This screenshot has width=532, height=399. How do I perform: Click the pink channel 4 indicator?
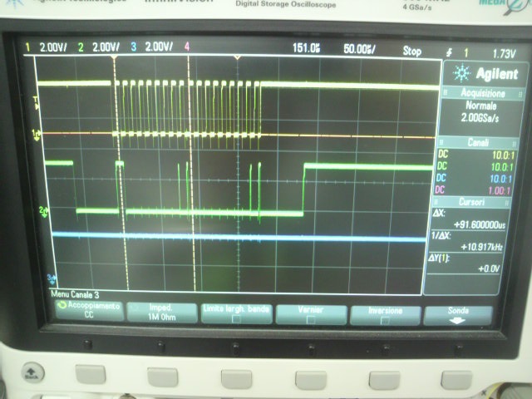(x=187, y=47)
